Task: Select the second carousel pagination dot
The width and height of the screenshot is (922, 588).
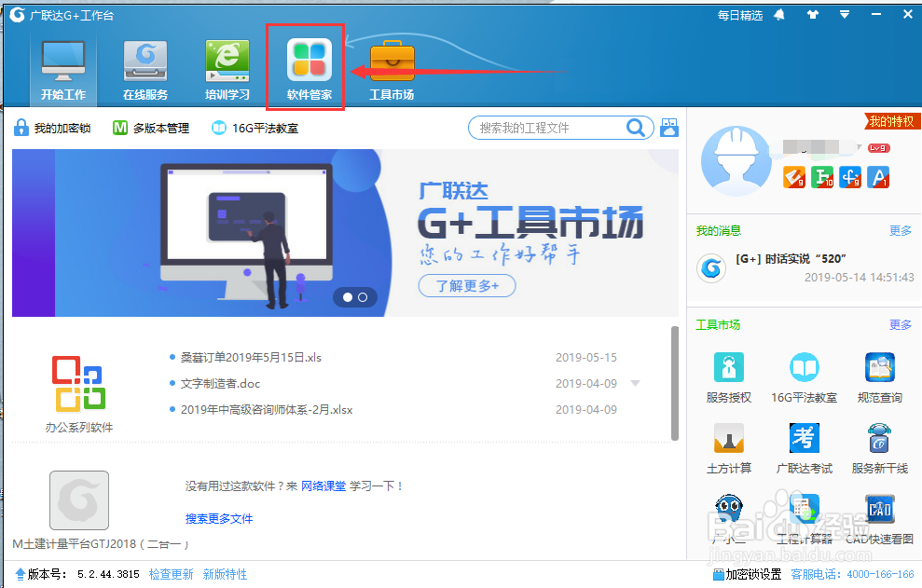Action: (x=365, y=296)
